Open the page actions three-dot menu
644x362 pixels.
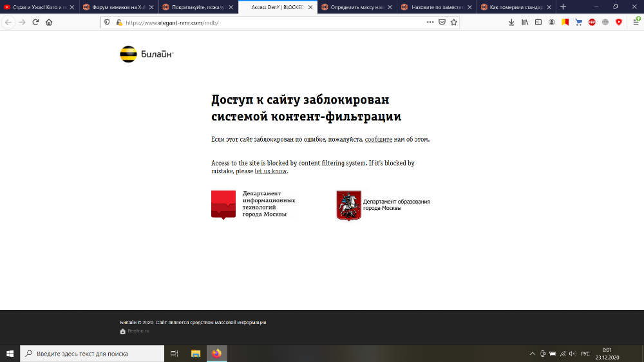pos(430,22)
